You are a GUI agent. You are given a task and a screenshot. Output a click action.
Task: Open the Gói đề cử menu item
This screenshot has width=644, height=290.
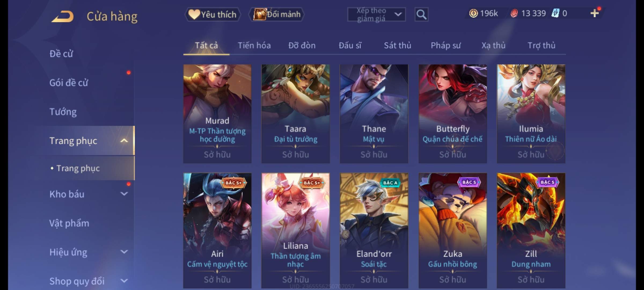pyautogui.click(x=69, y=82)
